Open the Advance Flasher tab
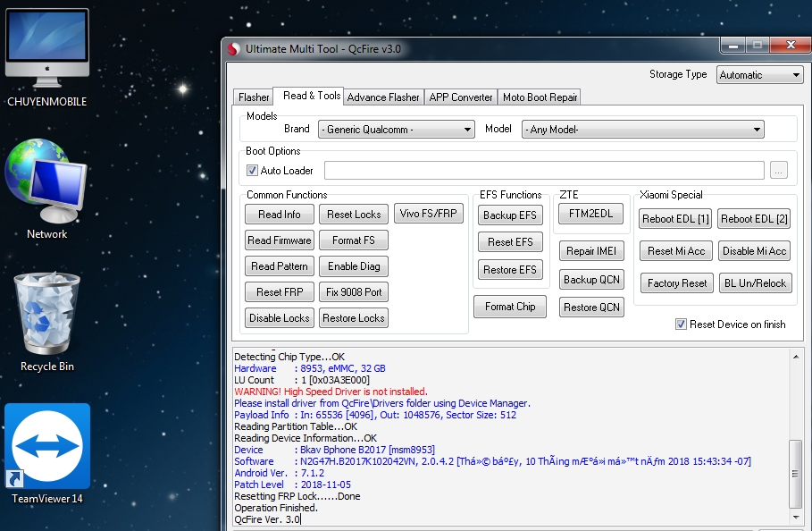The height and width of the screenshot is (531, 812). 383,97
